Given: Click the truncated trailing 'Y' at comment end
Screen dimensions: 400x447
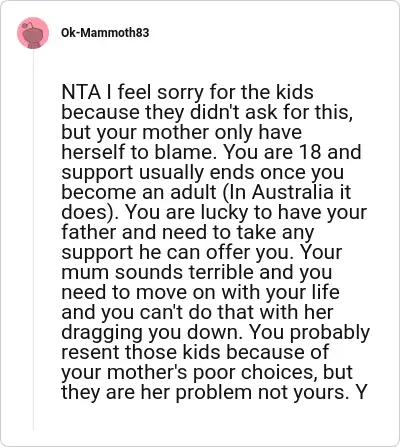Looking at the screenshot, I should (x=361, y=392).
